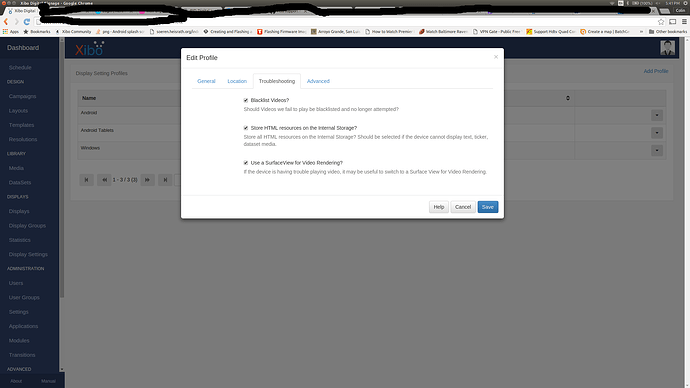
Task: Close the Edit Profile dialog with X
Action: tap(496, 57)
